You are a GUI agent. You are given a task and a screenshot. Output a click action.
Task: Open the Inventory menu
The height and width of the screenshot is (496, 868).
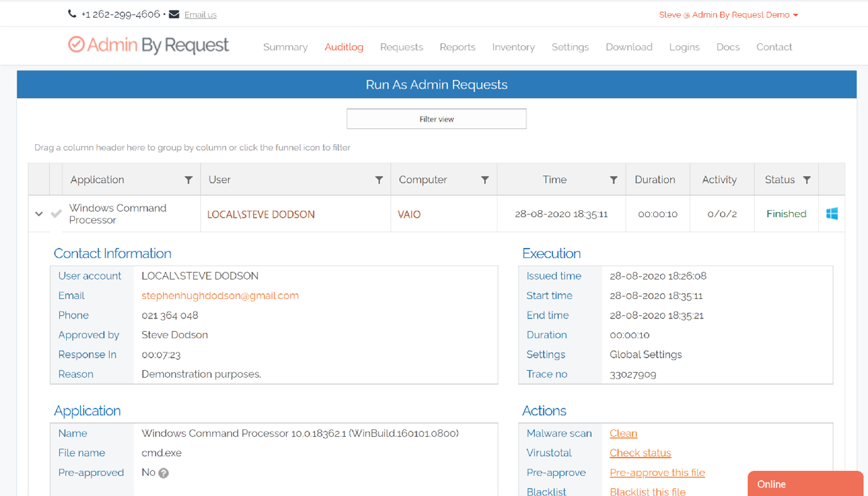pyautogui.click(x=514, y=47)
